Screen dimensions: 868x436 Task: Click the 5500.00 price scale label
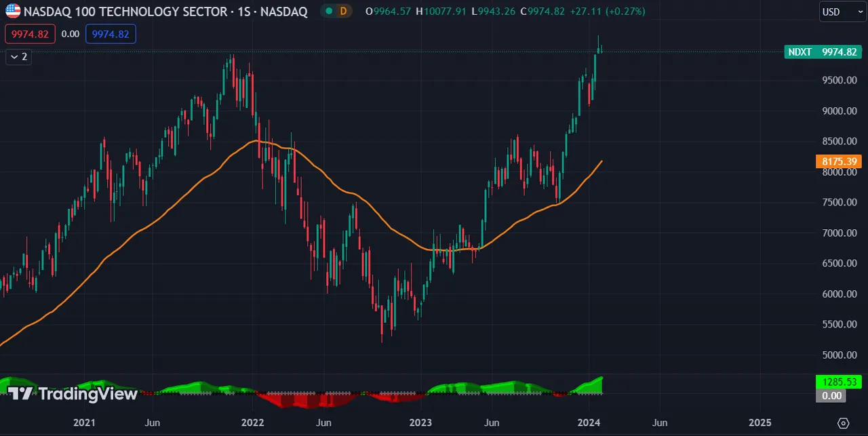click(839, 324)
